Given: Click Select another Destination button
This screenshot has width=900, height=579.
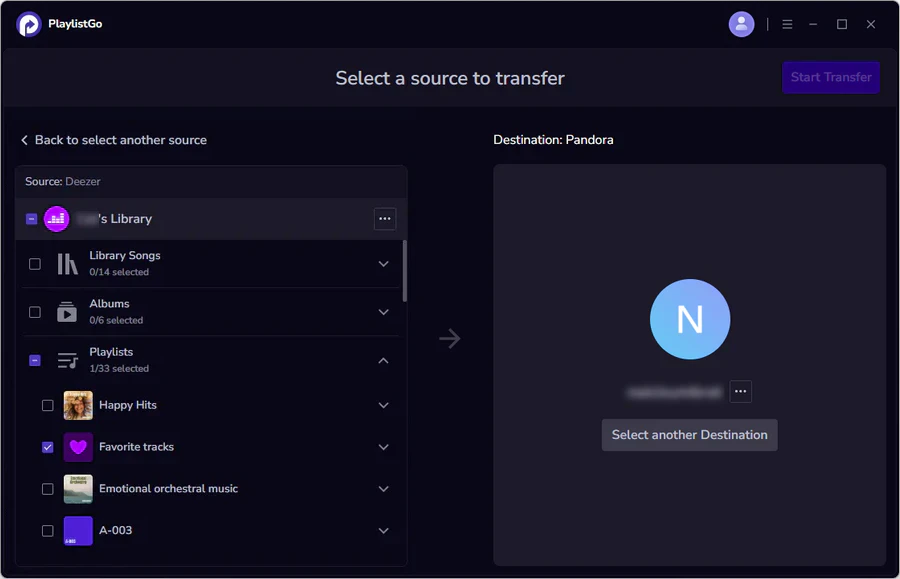Looking at the screenshot, I should [689, 435].
